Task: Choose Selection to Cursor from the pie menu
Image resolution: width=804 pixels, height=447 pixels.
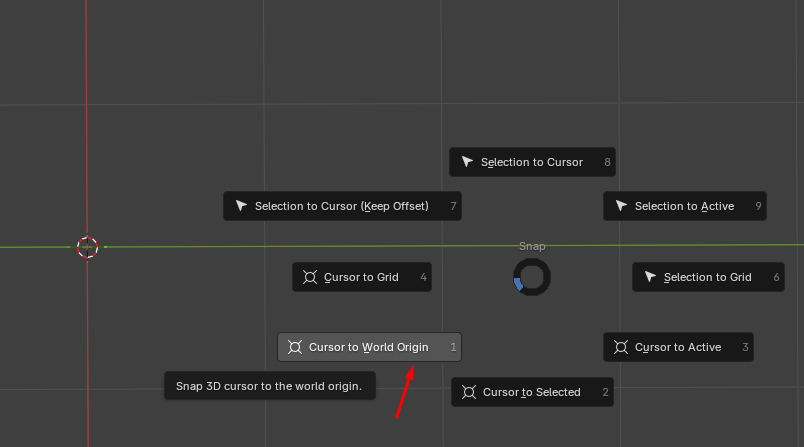Action: 532,162
